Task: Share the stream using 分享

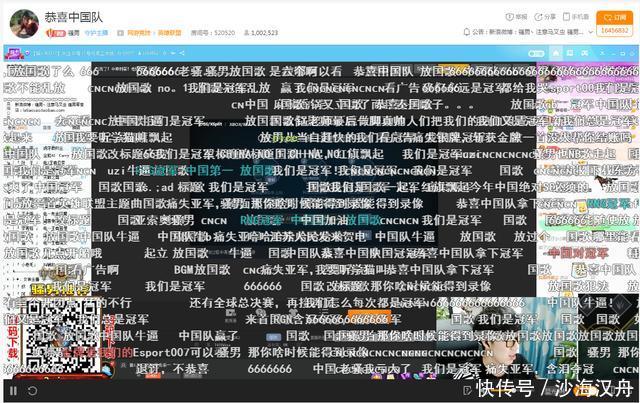Action: pyautogui.click(x=545, y=17)
